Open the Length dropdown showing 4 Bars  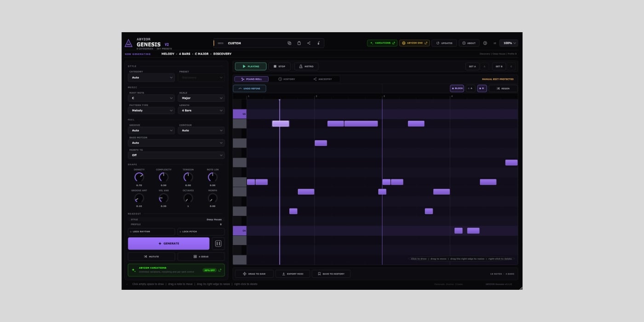(x=201, y=110)
